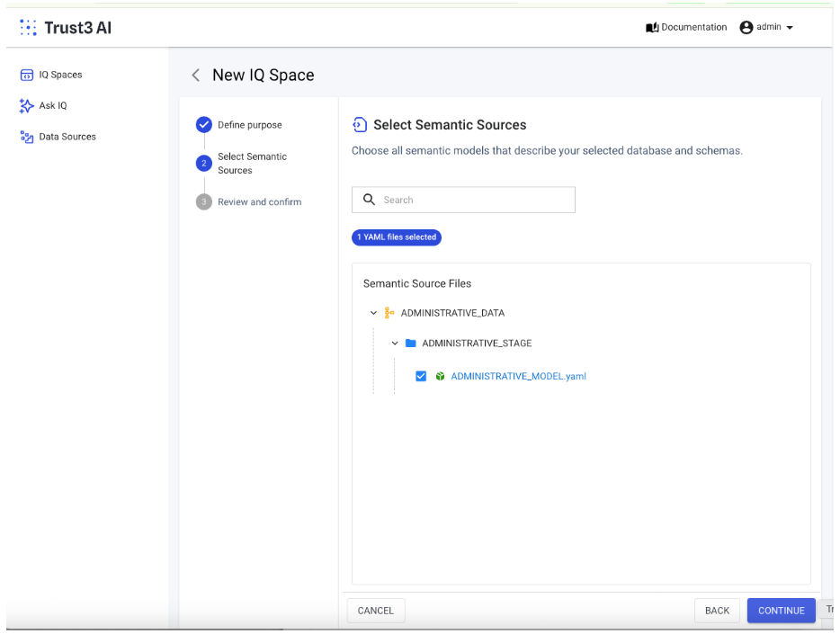The height and width of the screenshot is (634, 840).
Task: Click the search magnifier icon
Action: 369,200
